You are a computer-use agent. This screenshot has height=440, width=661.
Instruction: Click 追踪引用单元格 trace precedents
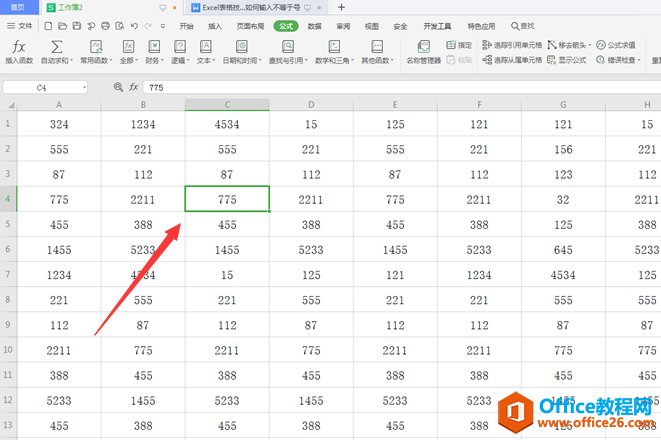point(512,45)
